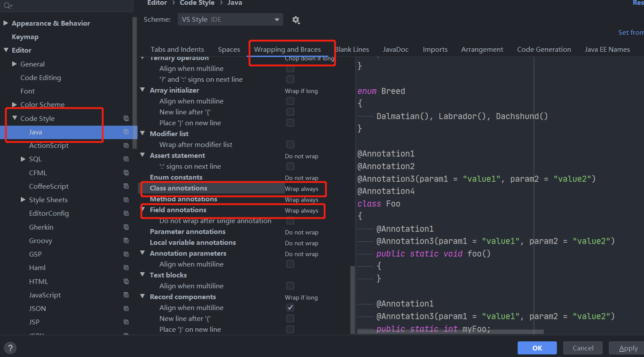Open Class annotations 'Wrap always' dropdown
Screen dimensions: 644x357
(301, 189)
